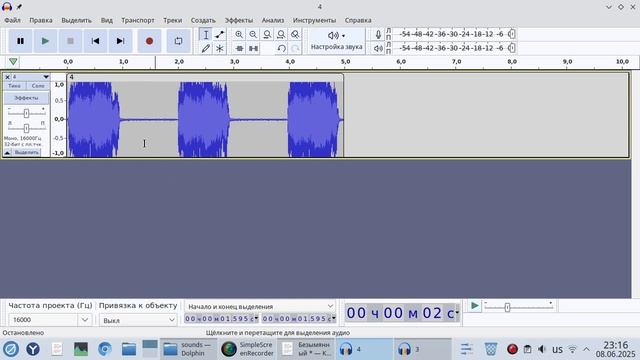This screenshot has width=640, height=360.
Task: Open the trash icon in the taskbar
Action: pos(491,349)
